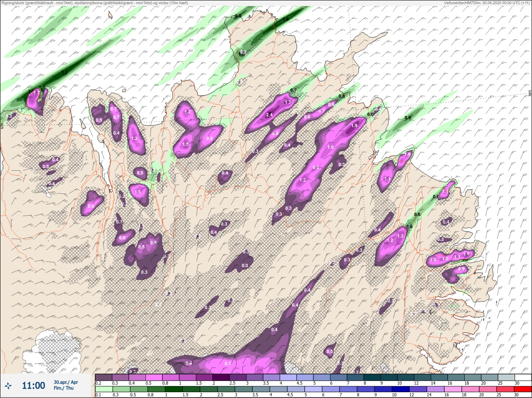Click the 2.4 precipitation value on the map

(269, 115)
